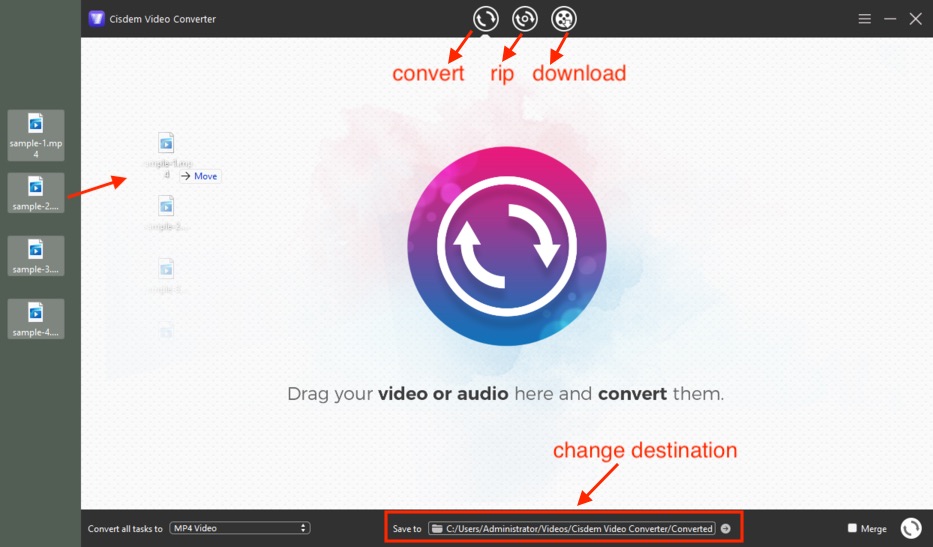Click the Save to path field
The width and height of the screenshot is (933, 547).
pyautogui.click(x=572, y=529)
